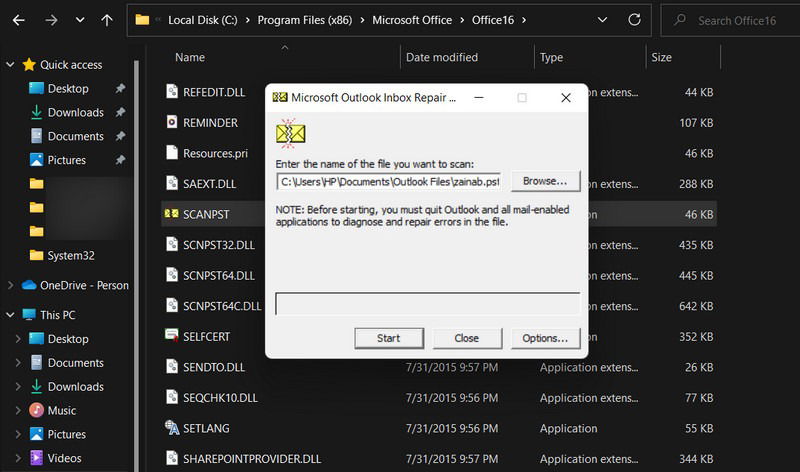Expand the chevron after Office16
800x472 pixels.
pos(523,20)
